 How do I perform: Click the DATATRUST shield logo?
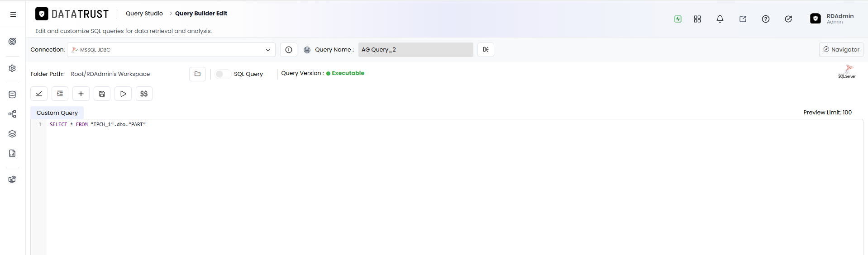pyautogui.click(x=42, y=14)
